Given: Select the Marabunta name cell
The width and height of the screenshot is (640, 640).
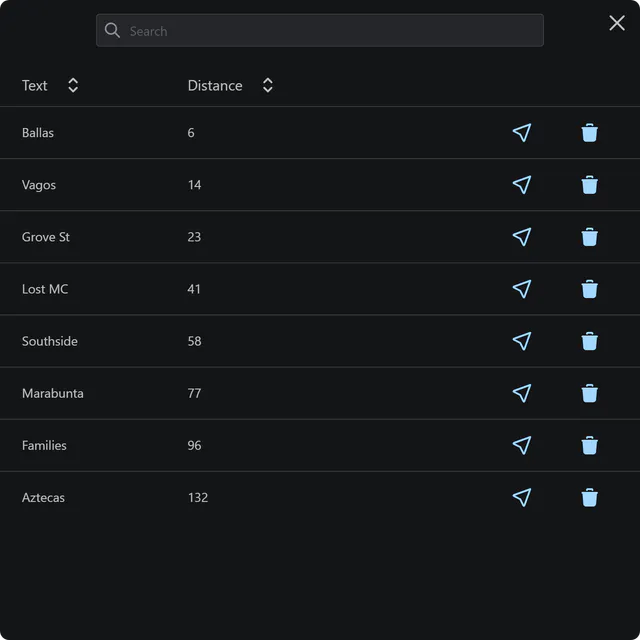Looking at the screenshot, I should (x=53, y=393).
